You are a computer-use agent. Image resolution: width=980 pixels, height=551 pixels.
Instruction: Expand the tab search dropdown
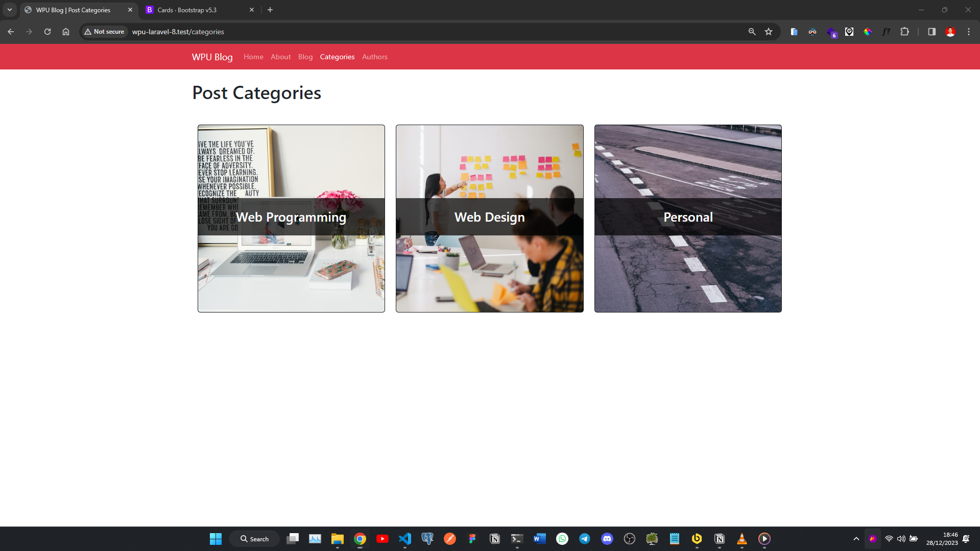(x=9, y=10)
